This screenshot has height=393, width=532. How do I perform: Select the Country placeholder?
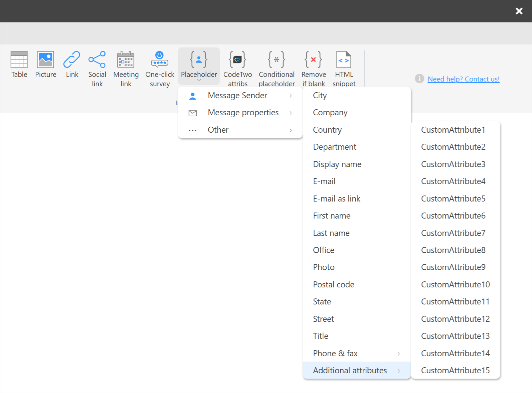[x=356, y=130]
